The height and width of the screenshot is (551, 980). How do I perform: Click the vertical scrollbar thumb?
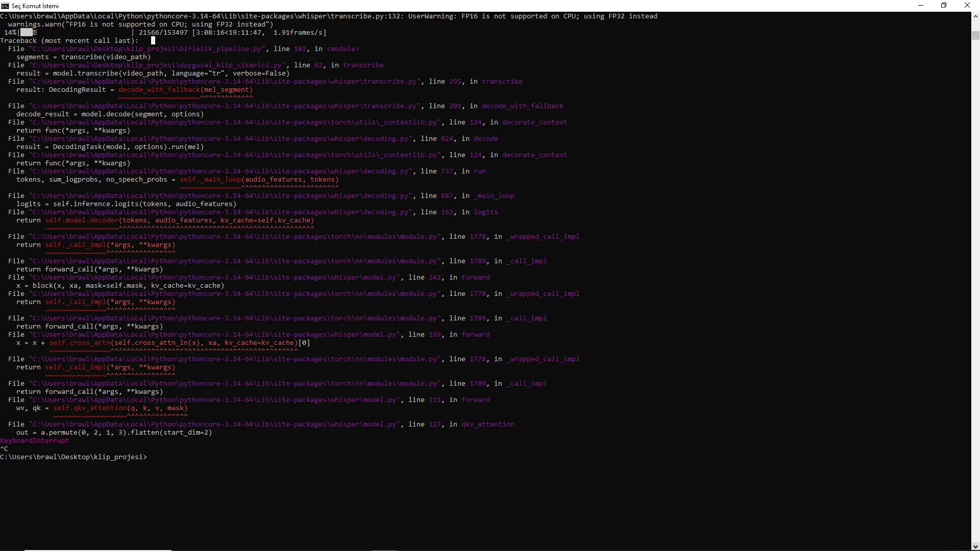[975, 35]
